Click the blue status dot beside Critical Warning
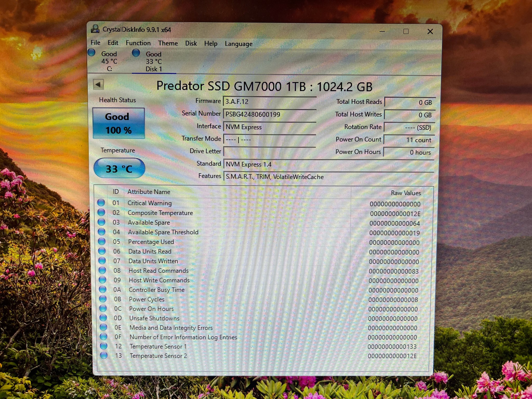This screenshot has height=399, width=532. coord(101,202)
